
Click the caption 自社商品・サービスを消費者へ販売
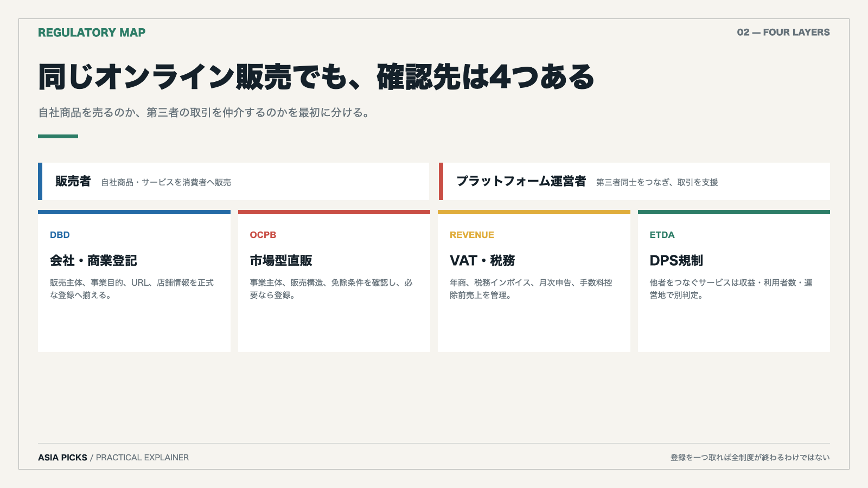pyautogui.click(x=166, y=183)
